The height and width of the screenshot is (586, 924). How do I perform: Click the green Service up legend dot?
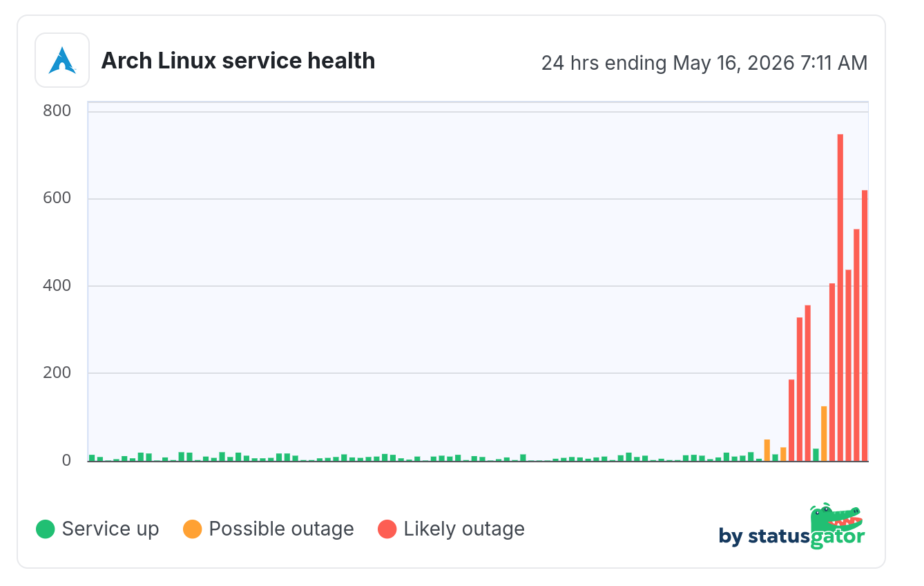46,529
